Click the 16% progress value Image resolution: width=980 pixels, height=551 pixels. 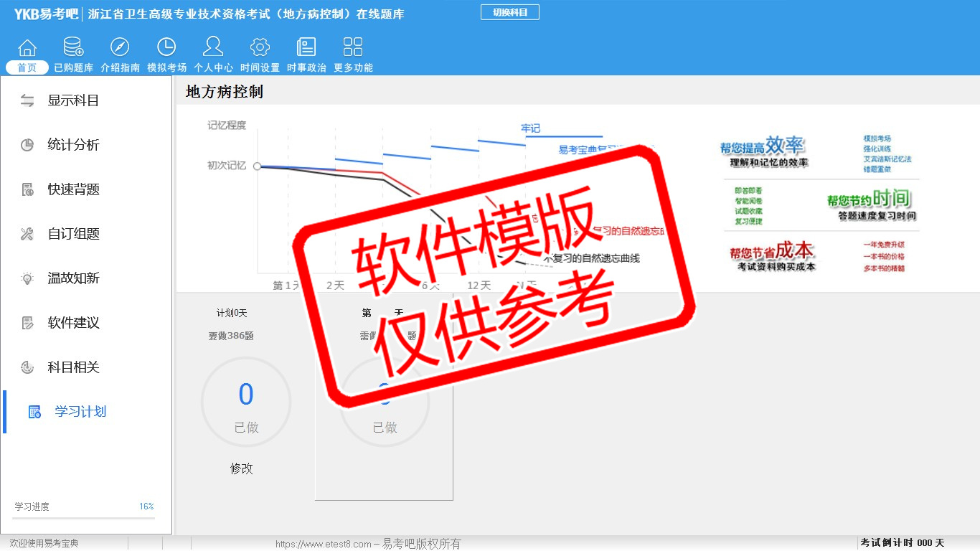click(x=146, y=507)
